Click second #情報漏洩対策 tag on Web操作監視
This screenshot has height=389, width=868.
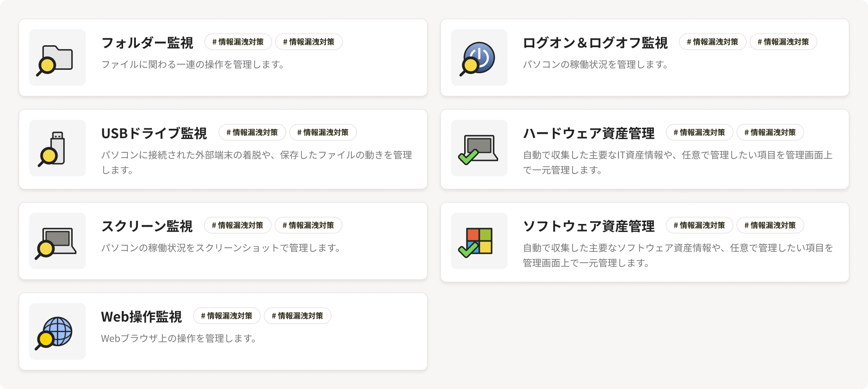tap(298, 316)
